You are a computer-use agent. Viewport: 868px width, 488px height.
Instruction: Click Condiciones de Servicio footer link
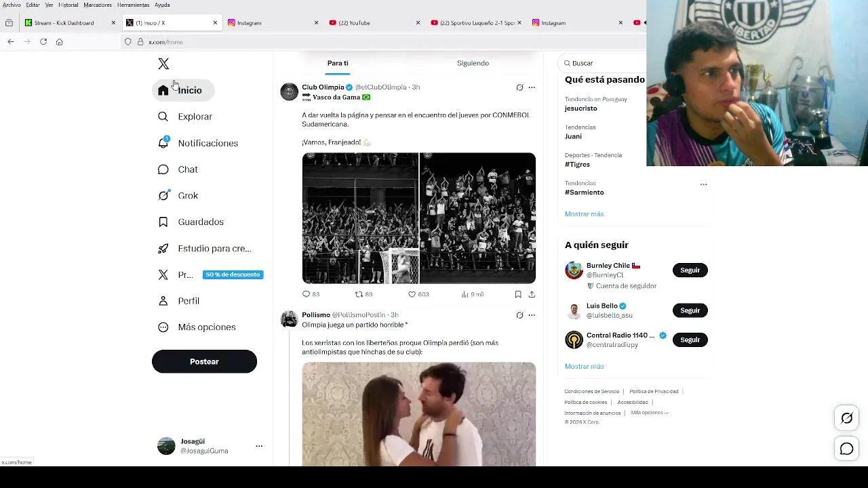(x=592, y=392)
